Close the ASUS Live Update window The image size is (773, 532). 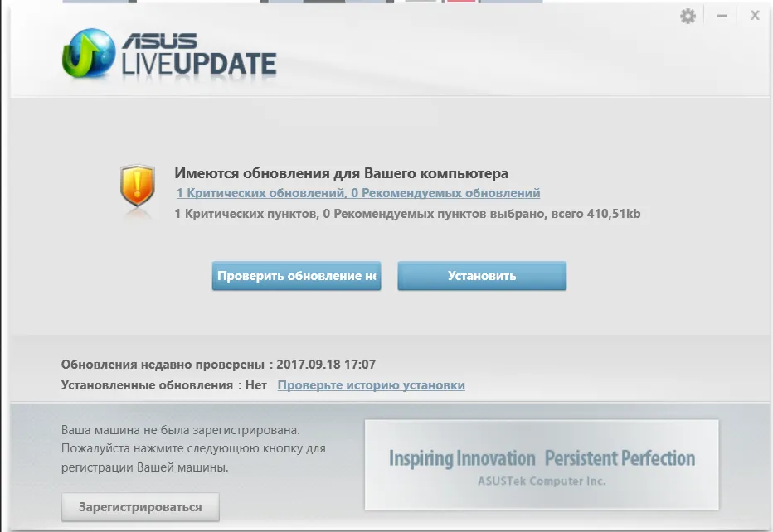click(755, 16)
